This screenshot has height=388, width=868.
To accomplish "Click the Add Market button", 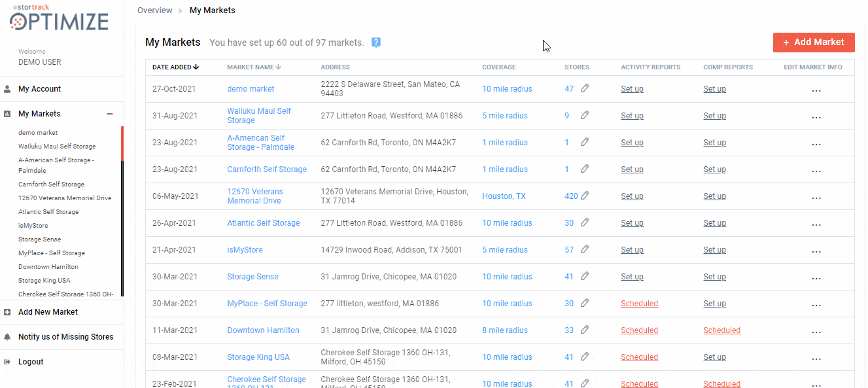I will pyautogui.click(x=814, y=43).
